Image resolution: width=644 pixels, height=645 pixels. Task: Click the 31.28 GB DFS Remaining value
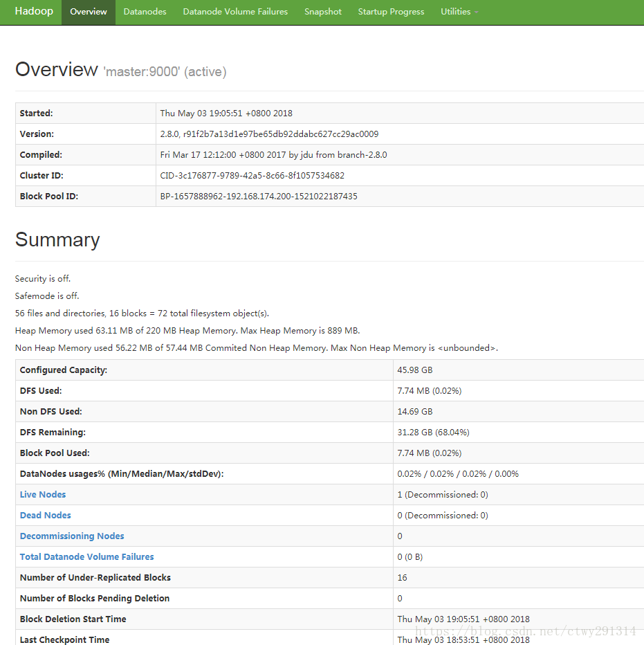(434, 433)
